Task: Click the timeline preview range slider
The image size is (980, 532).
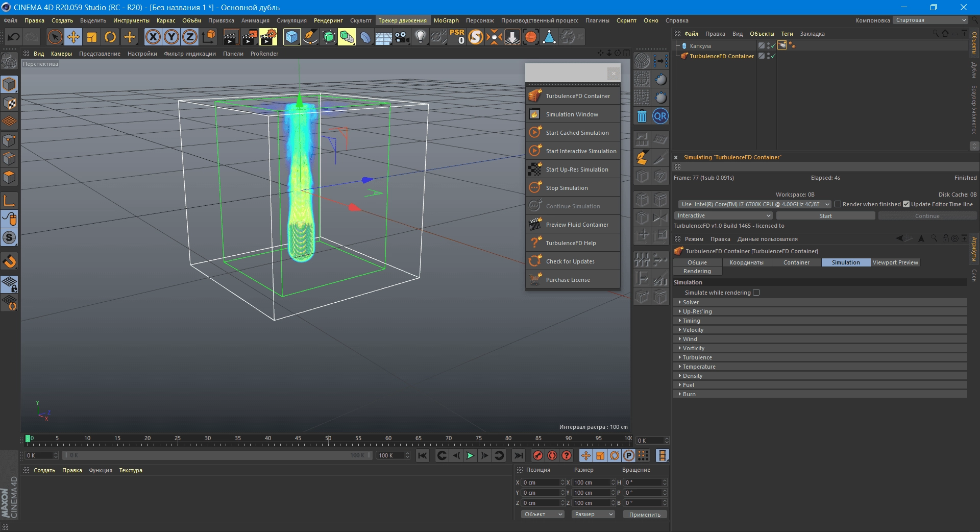Action: point(218,455)
